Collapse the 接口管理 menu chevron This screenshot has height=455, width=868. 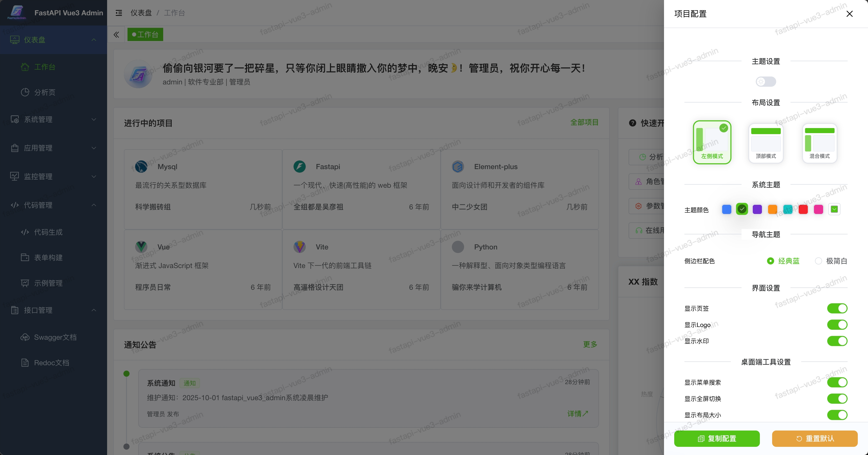[94, 310]
